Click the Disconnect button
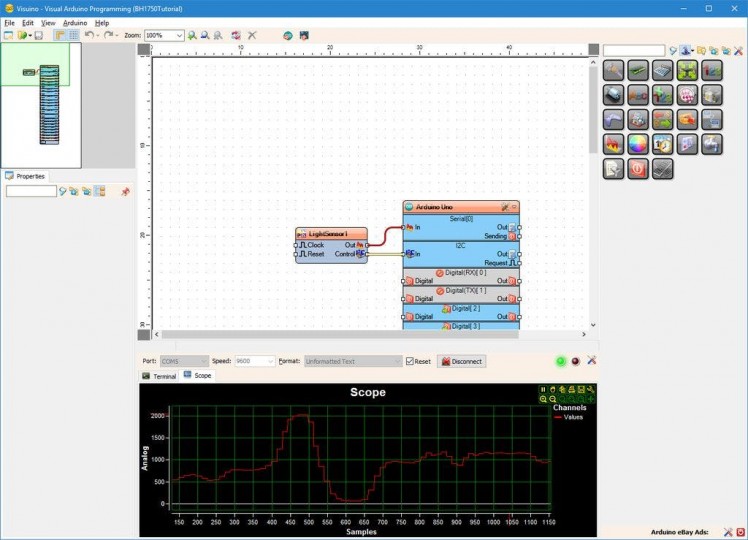 462,361
